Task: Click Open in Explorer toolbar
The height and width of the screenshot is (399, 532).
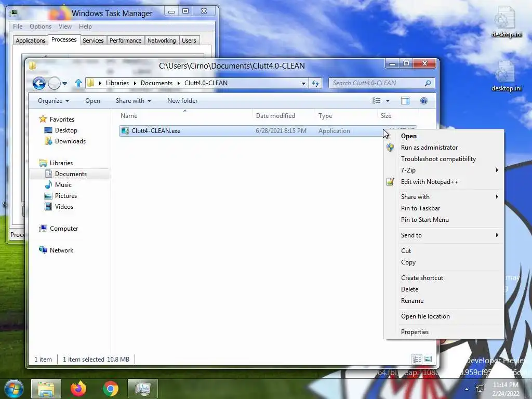Action: point(92,101)
